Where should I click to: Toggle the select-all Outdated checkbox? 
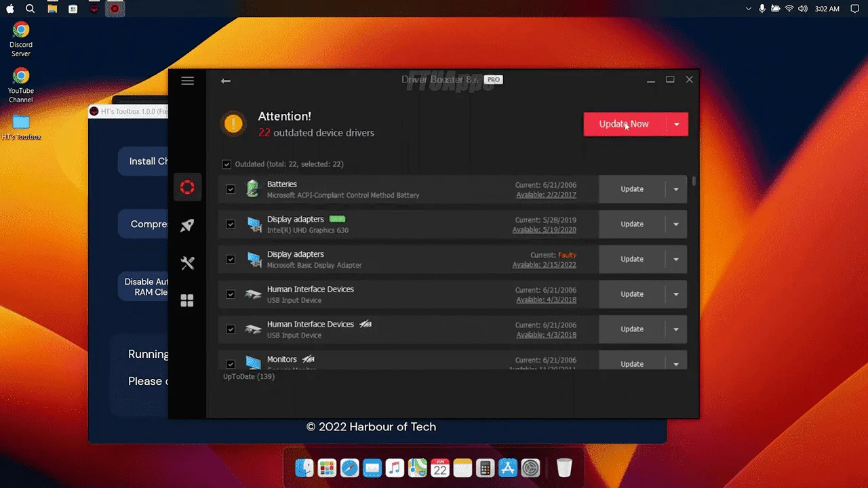click(x=226, y=164)
